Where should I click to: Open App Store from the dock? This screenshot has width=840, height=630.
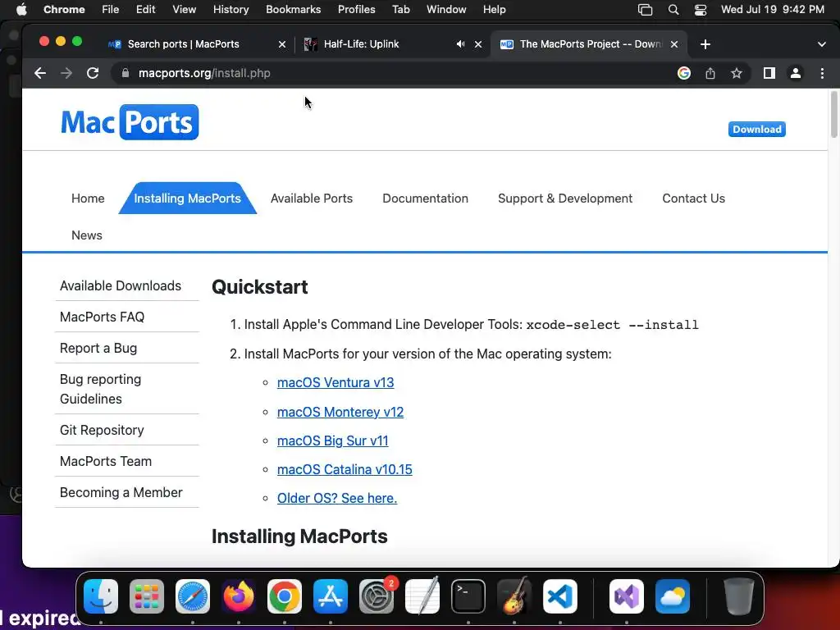(x=331, y=596)
